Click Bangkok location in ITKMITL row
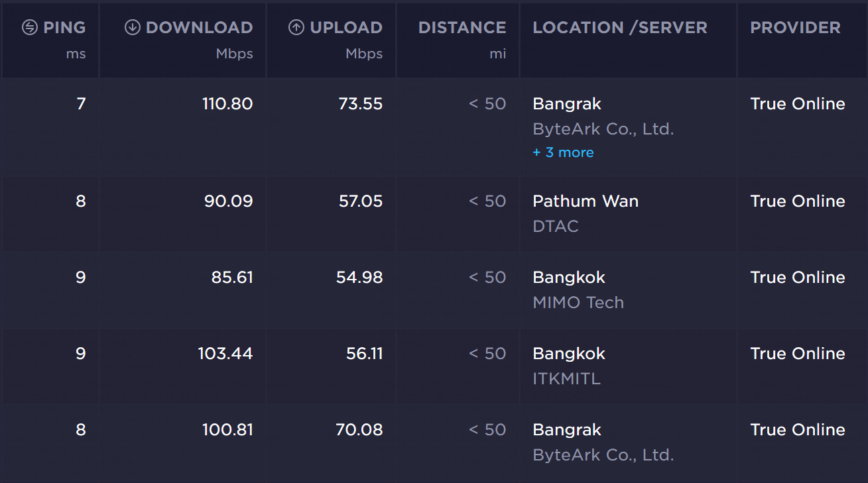868x483 pixels. tap(569, 354)
